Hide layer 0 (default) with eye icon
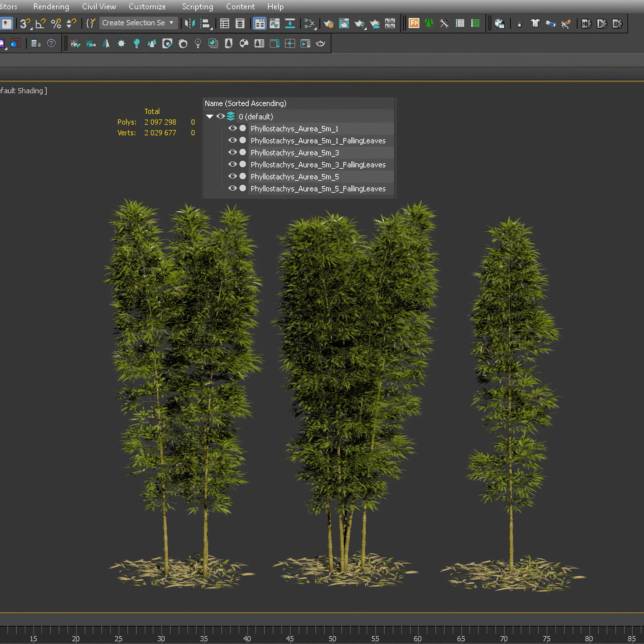644x644 pixels. tap(220, 116)
